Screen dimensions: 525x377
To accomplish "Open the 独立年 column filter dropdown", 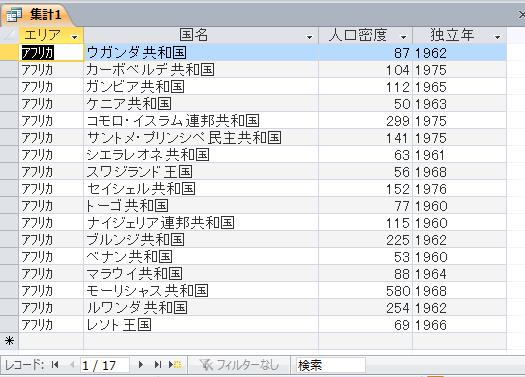I will click(x=497, y=36).
